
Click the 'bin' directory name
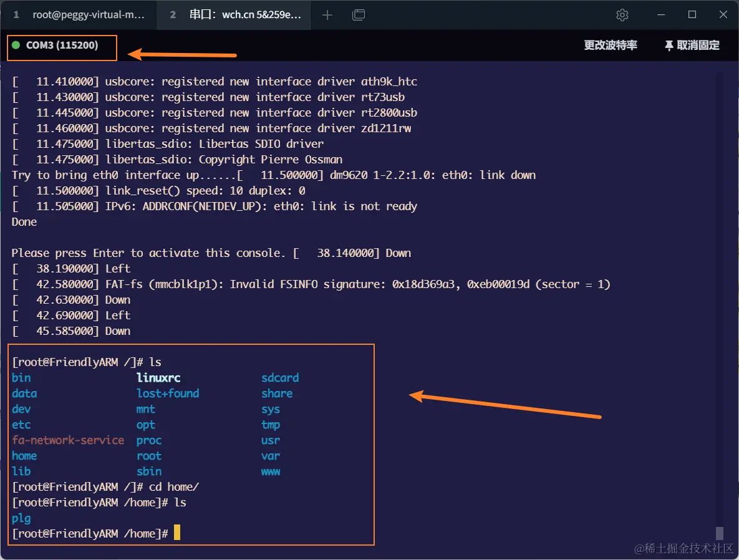(x=21, y=377)
